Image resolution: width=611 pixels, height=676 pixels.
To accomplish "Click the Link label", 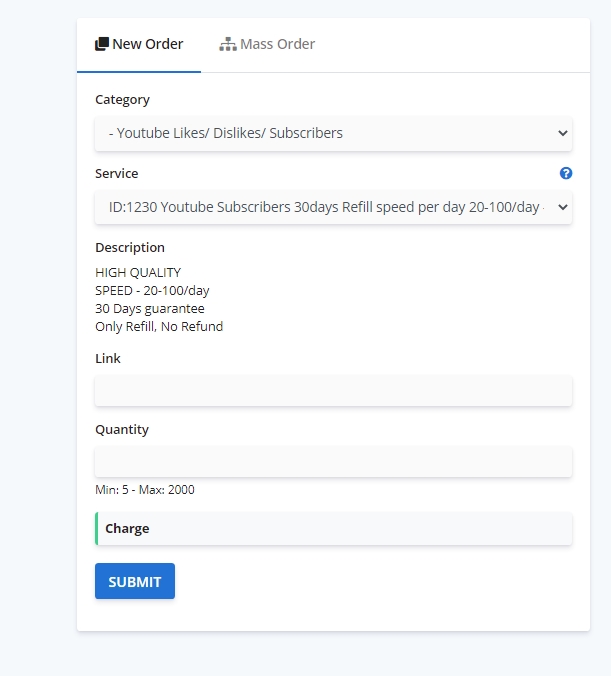I will coord(108,358).
